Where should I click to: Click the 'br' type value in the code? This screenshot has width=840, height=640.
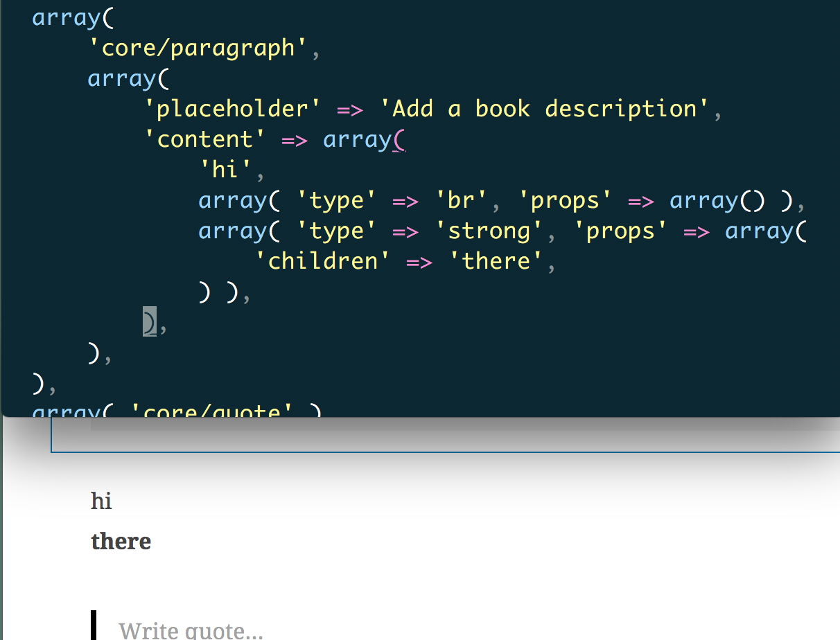pos(463,199)
